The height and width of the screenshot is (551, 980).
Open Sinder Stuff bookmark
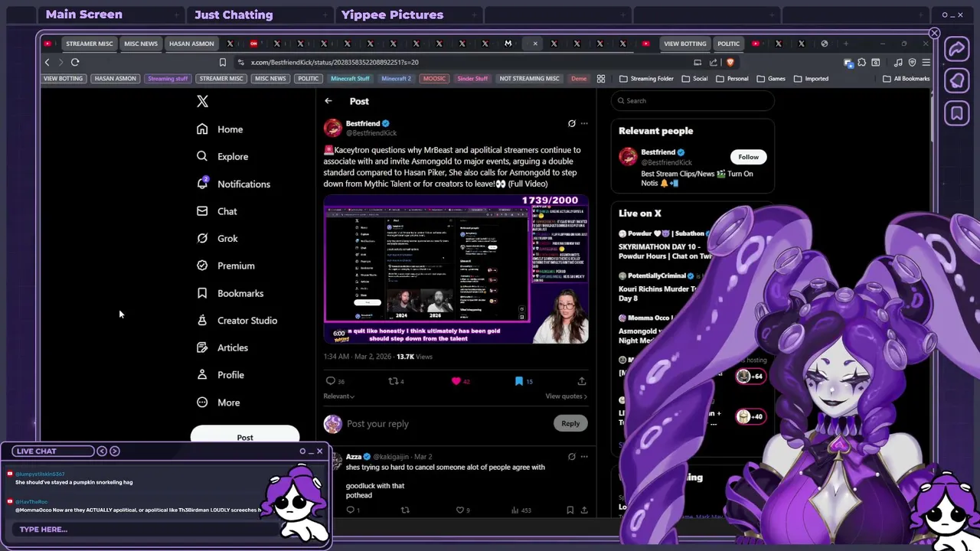[472, 78]
